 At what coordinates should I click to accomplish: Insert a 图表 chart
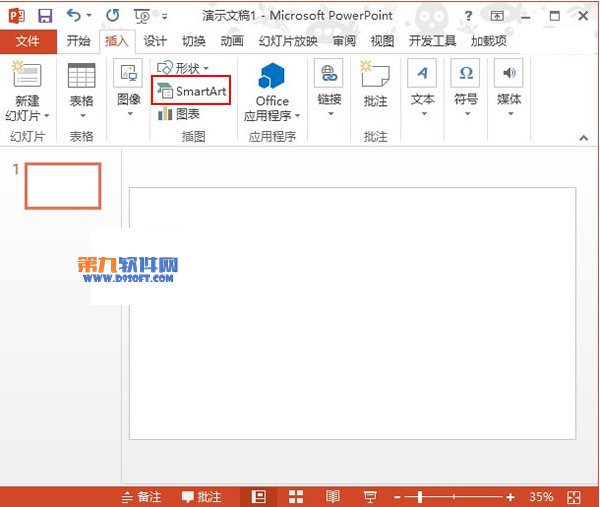pyautogui.click(x=179, y=114)
